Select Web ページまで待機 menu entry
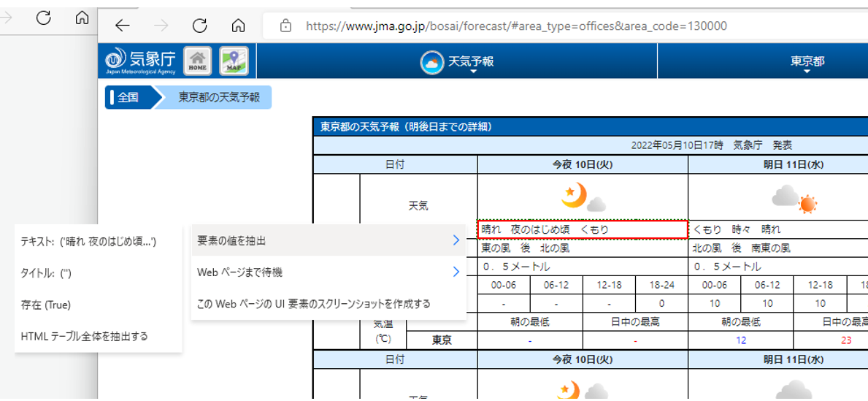 329,272
